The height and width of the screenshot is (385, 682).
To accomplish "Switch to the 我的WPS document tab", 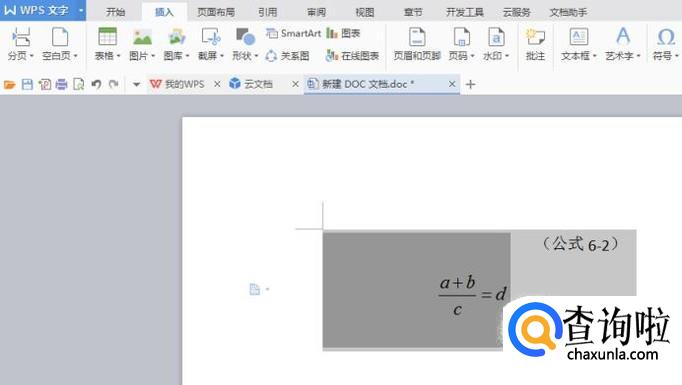I will tap(177, 84).
